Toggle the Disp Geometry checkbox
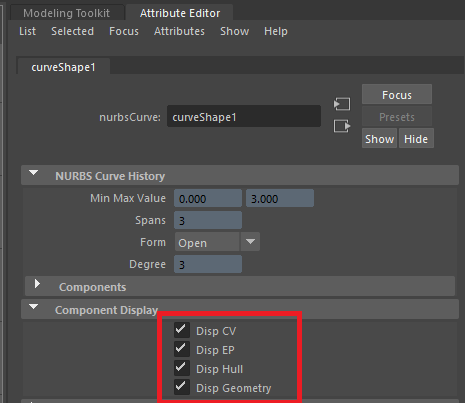This screenshot has width=465, height=403. coord(182,387)
